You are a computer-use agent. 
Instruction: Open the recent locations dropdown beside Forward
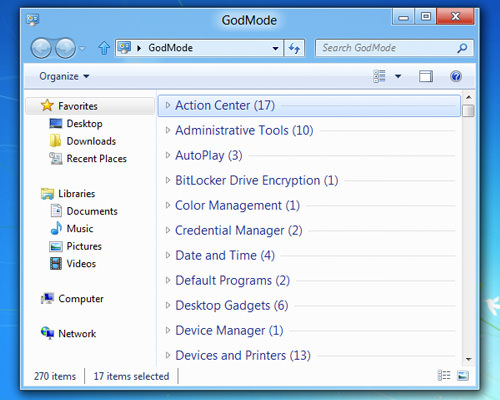(x=82, y=49)
